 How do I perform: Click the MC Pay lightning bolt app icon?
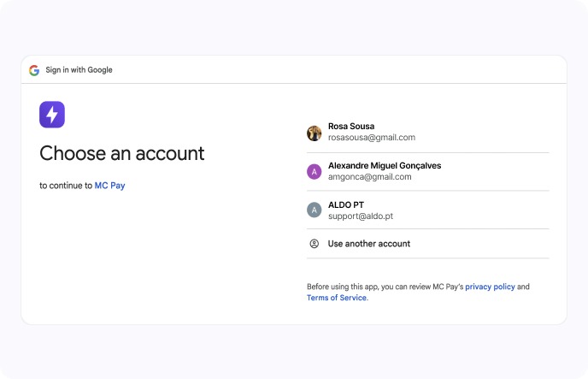(x=52, y=115)
